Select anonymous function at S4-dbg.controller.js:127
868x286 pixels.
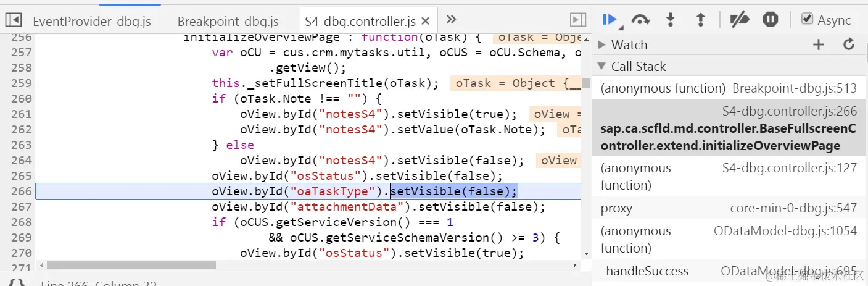click(729, 177)
